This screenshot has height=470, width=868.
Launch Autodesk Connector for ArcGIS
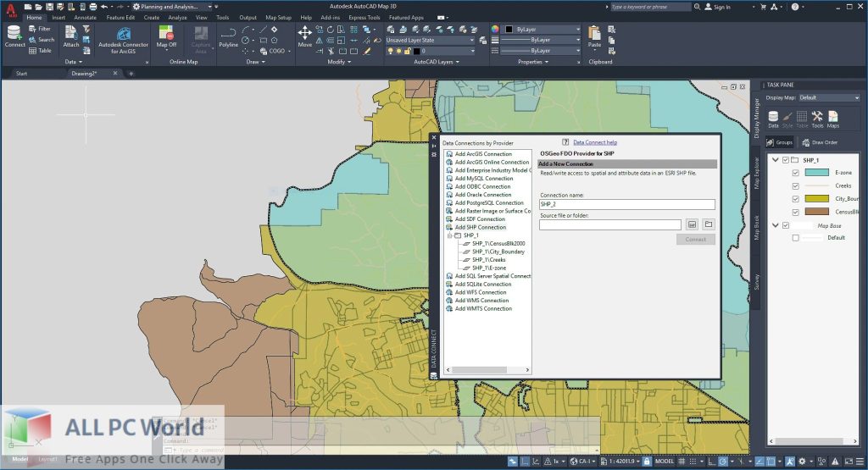coord(124,40)
